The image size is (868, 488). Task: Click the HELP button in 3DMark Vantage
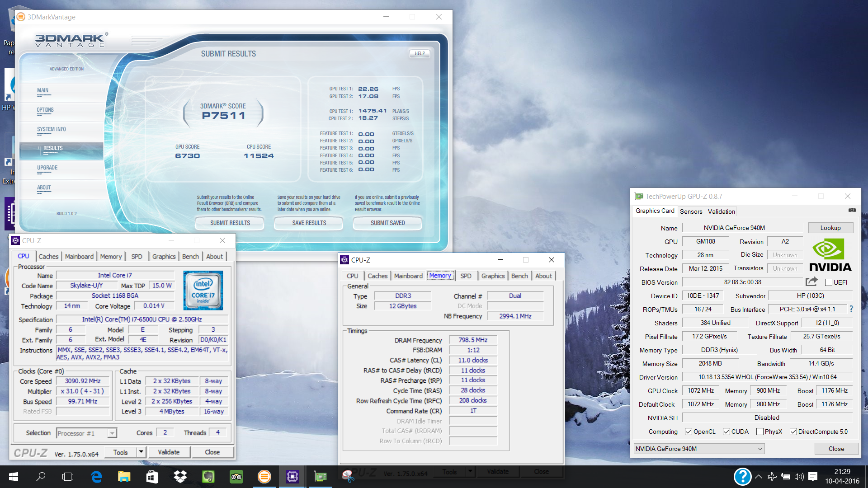coord(420,53)
